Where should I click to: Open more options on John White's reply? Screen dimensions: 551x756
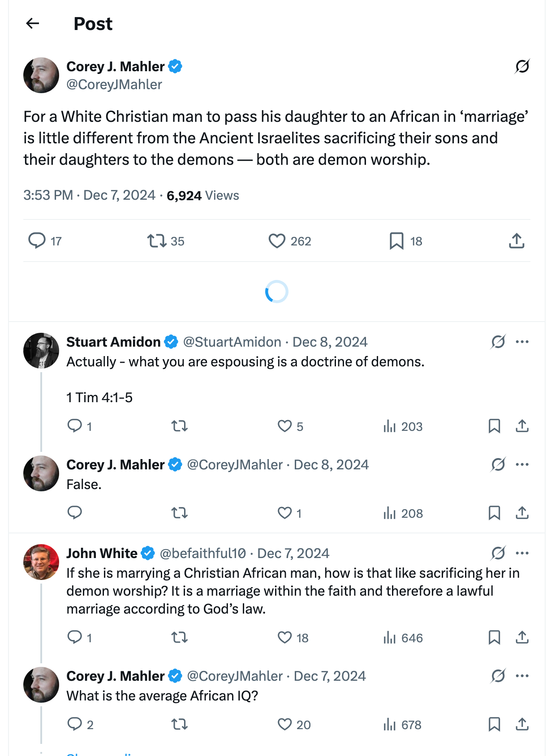coord(522,554)
